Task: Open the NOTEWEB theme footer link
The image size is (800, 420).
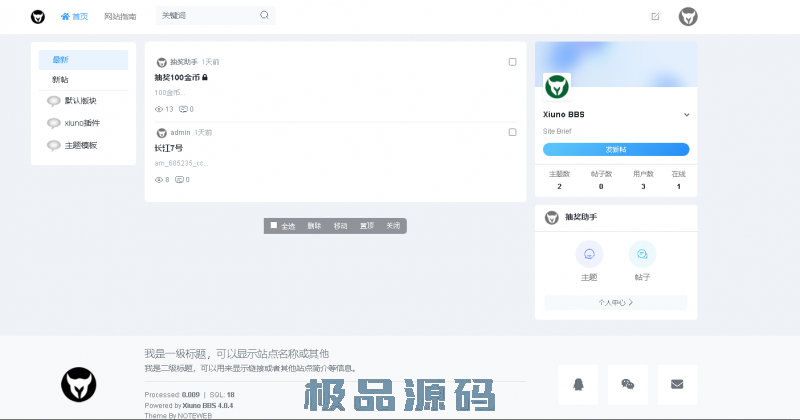Action: [x=194, y=416]
